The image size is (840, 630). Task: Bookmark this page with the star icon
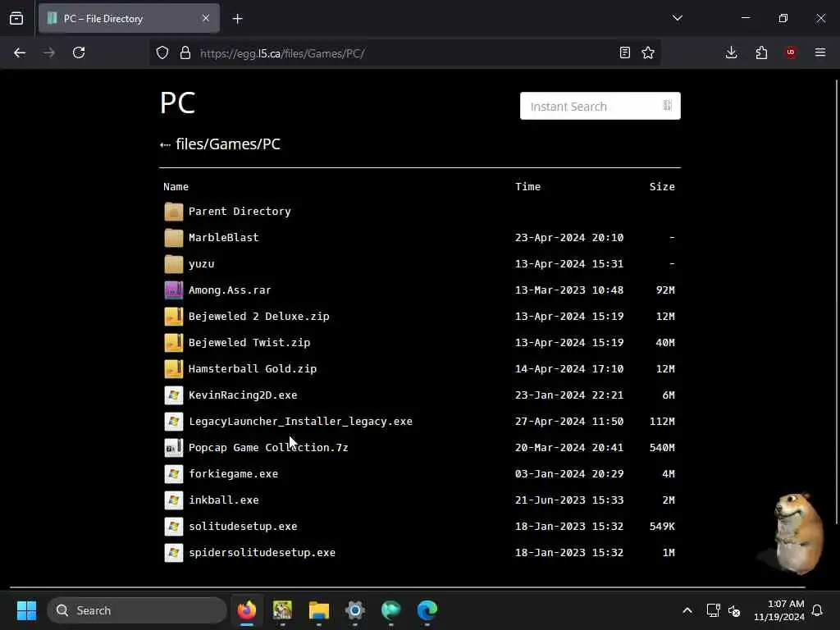tap(648, 52)
